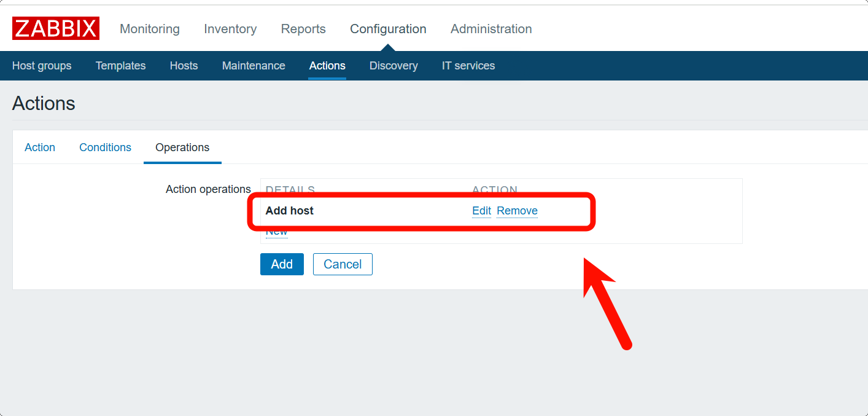Open the Administration menu
This screenshot has width=868, height=416.
491,29
